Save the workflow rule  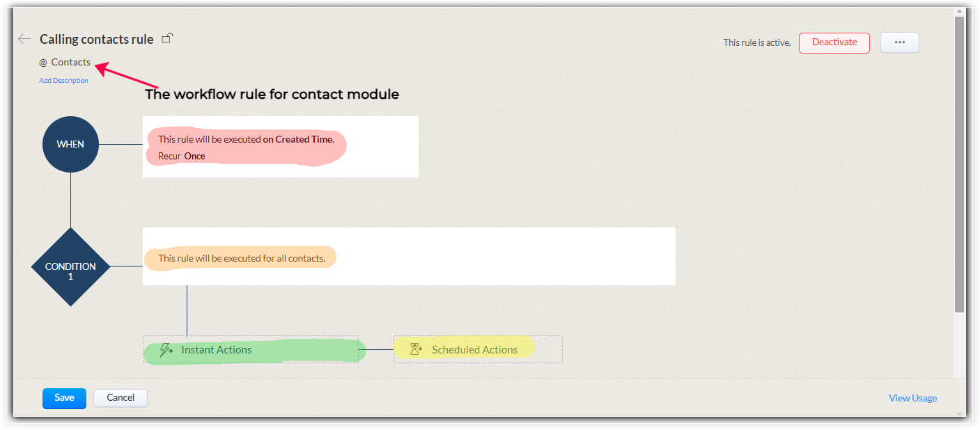click(x=64, y=398)
